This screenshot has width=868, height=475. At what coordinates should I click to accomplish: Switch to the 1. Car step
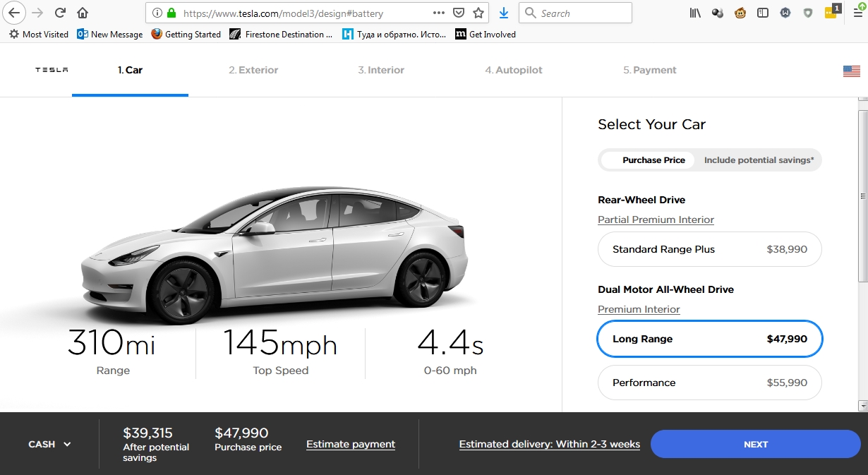130,70
